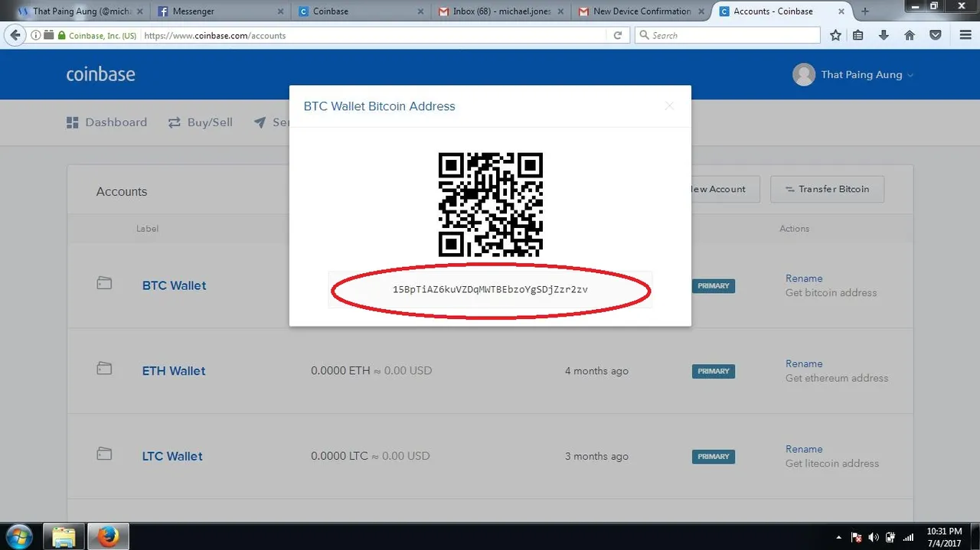980x550 pixels.
Task: Click the volume speaker tray icon
Action: [874, 537]
